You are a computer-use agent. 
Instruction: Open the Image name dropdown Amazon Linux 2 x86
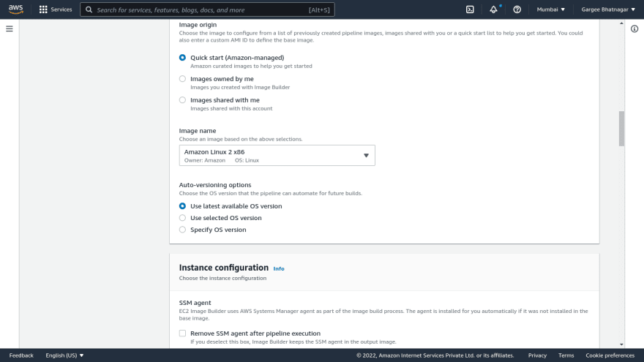point(277,156)
